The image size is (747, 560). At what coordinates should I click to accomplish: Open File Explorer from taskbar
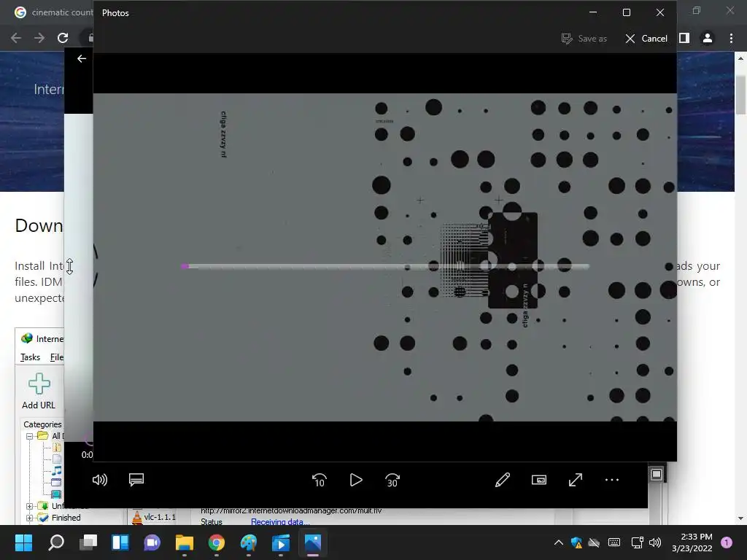point(185,542)
